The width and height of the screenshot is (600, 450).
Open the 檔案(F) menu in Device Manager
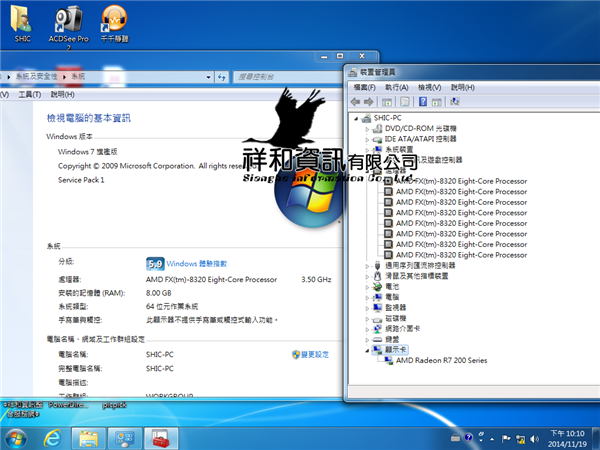(x=364, y=88)
